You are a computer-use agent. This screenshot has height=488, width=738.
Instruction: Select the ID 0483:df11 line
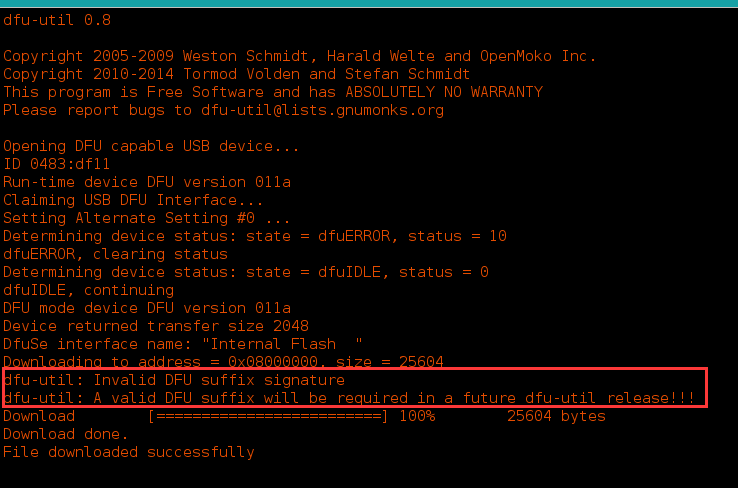click(56, 164)
